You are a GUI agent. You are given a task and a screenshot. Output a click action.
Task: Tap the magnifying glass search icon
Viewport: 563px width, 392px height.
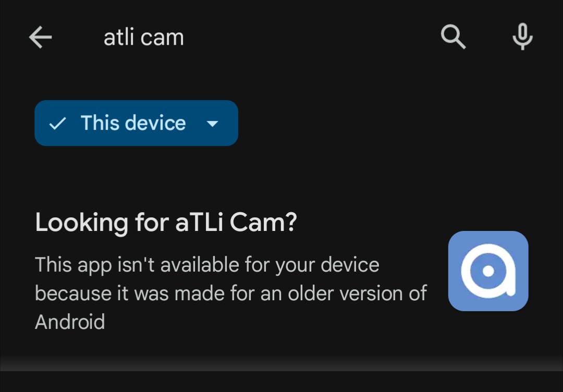[453, 38]
